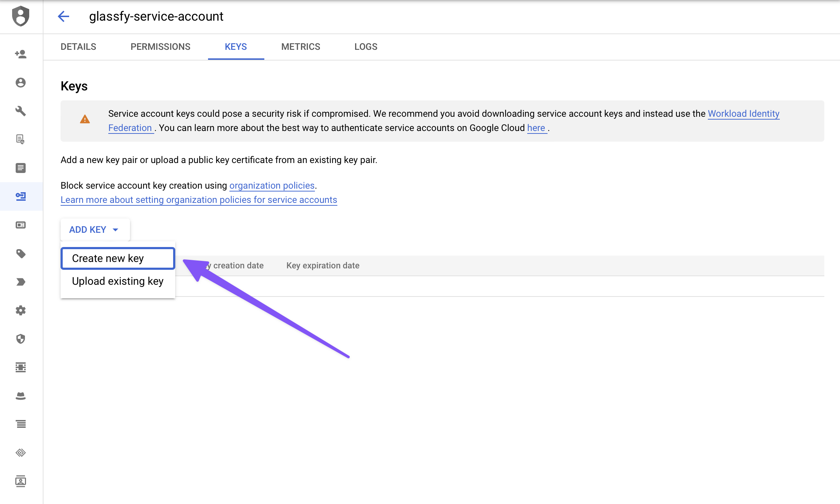Click the wrench troubleshooter sidebar icon
The image size is (840, 504).
point(21,111)
